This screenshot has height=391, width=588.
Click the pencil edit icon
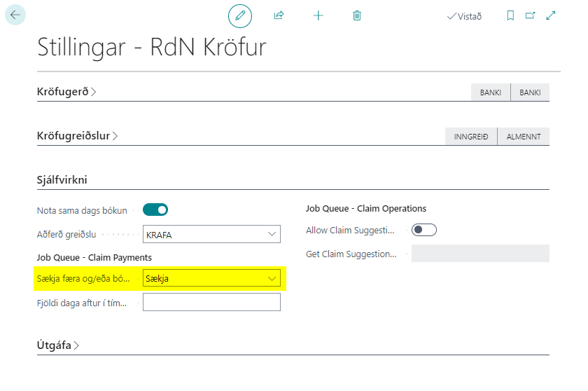(x=240, y=15)
